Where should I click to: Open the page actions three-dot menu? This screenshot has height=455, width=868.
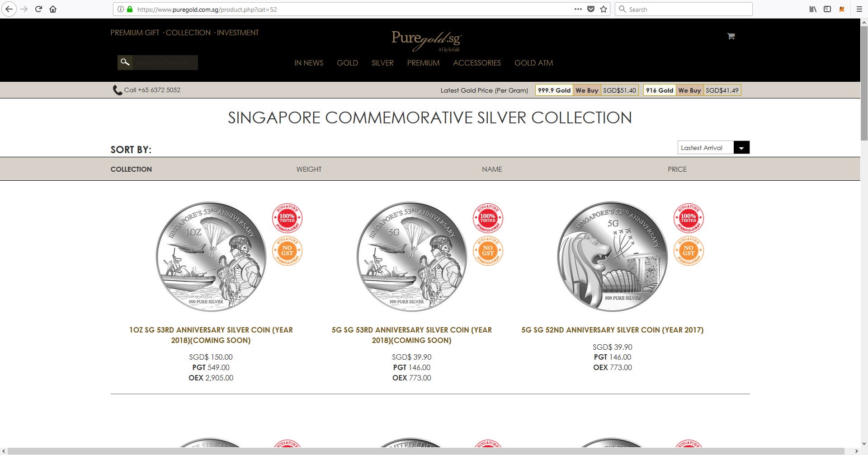(578, 9)
